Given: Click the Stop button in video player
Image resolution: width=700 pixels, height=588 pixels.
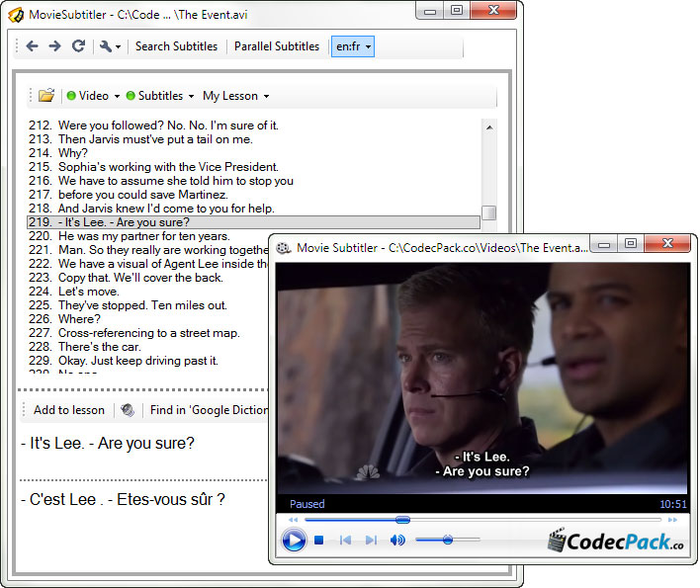Looking at the screenshot, I should pyautogui.click(x=318, y=541).
